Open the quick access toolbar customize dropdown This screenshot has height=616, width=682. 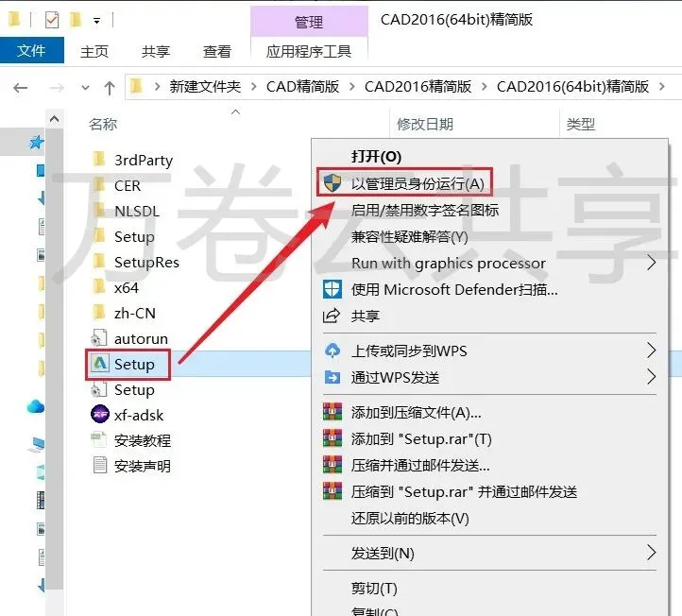point(96,21)
